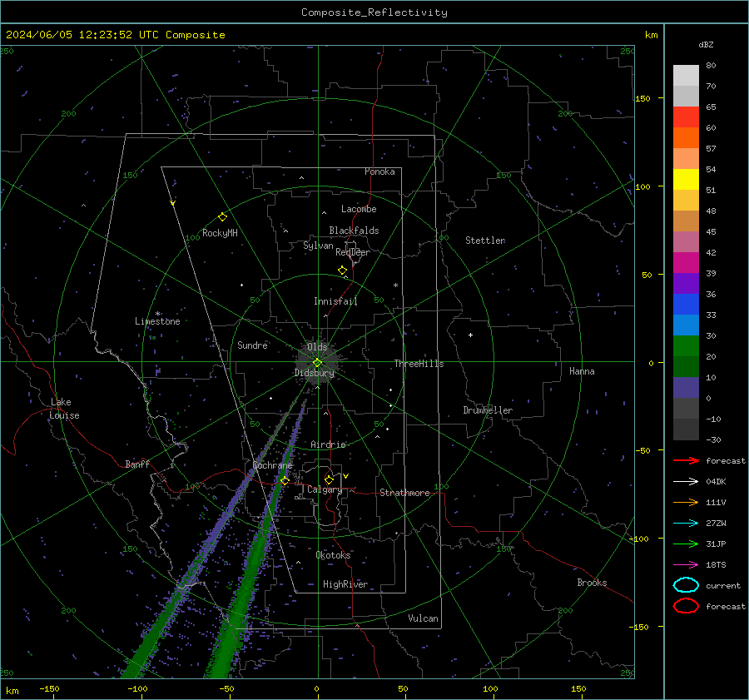Select the yellow diamond marker below RedDeer
Viewport: 749px width, 700px height.
[x=343, y=271]
